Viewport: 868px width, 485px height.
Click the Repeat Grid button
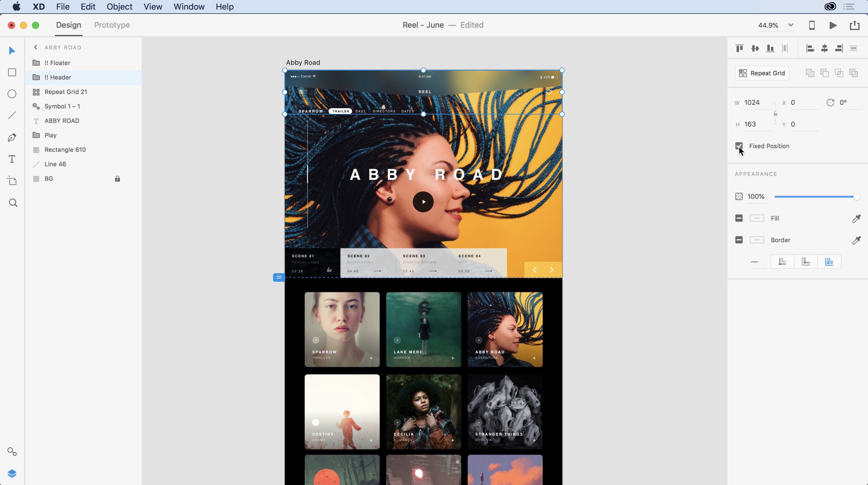pyautogui.click(x=762, y=73)
